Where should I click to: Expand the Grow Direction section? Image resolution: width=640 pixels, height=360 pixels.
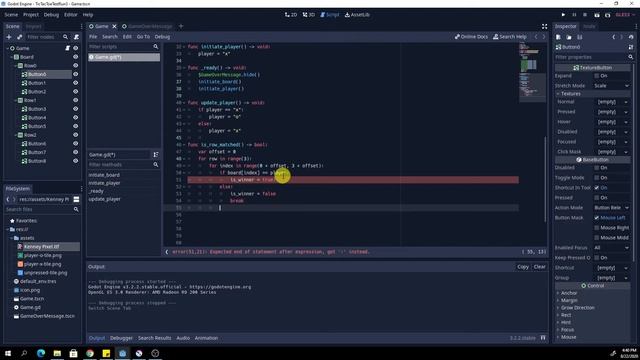click(558, 308)
